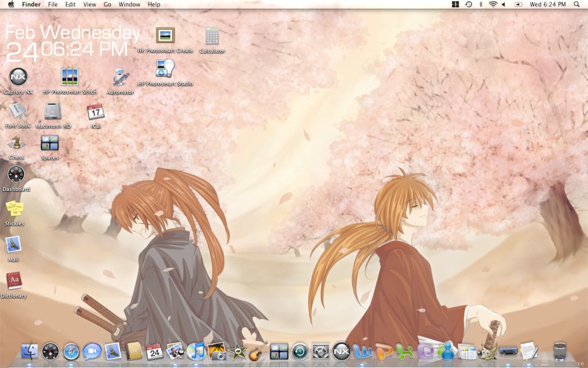
Task: Open iTunes in the Dock
Action: [x=196, y=352]
